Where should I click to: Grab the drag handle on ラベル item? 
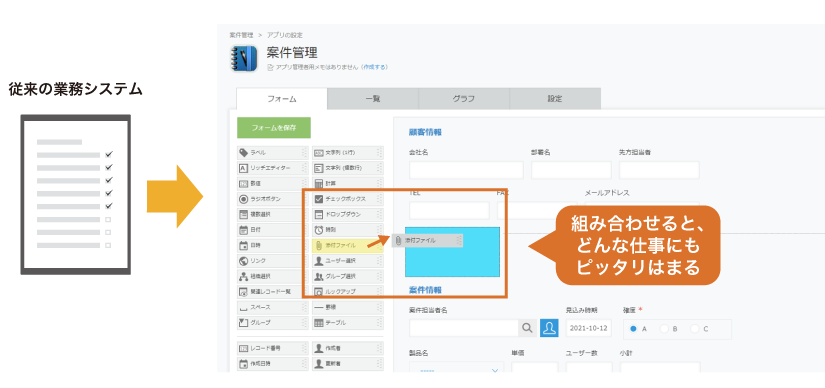click(304, 153)
